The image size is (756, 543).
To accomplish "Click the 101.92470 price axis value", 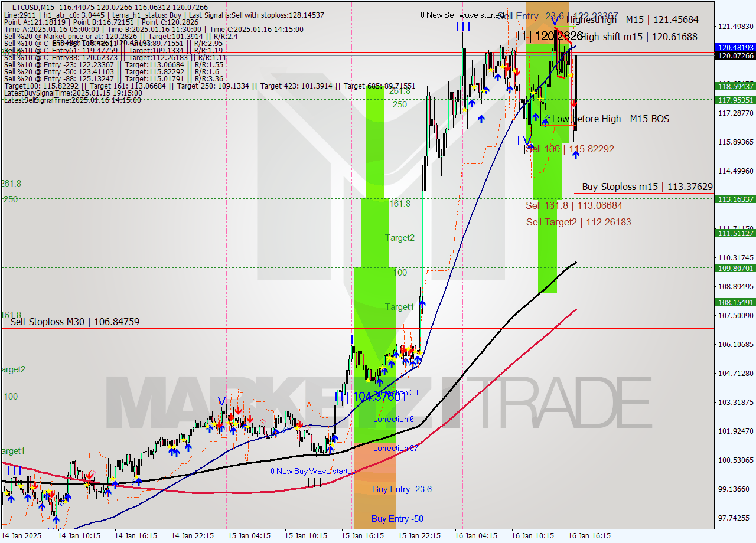I will (735, 431).
